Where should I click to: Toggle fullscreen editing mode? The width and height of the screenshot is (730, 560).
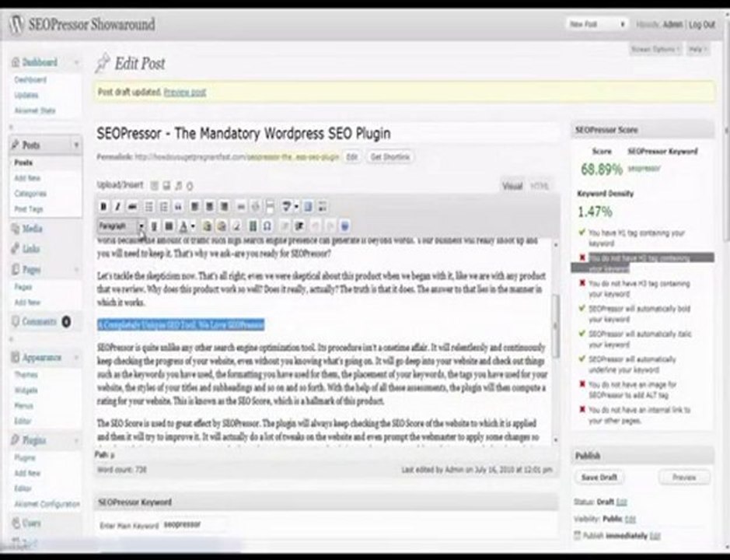click(308, 206)
